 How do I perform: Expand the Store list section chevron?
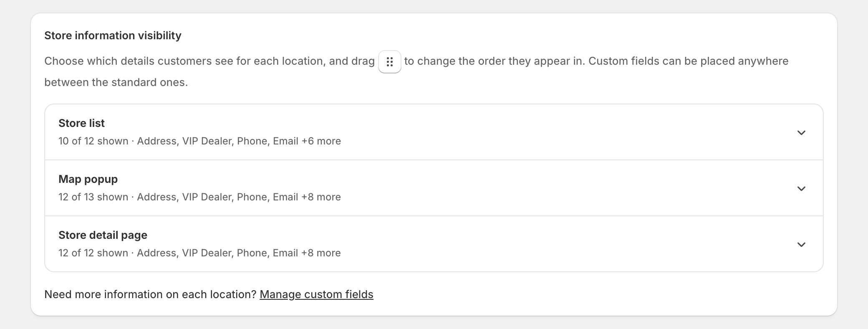(x=801, y=133)
